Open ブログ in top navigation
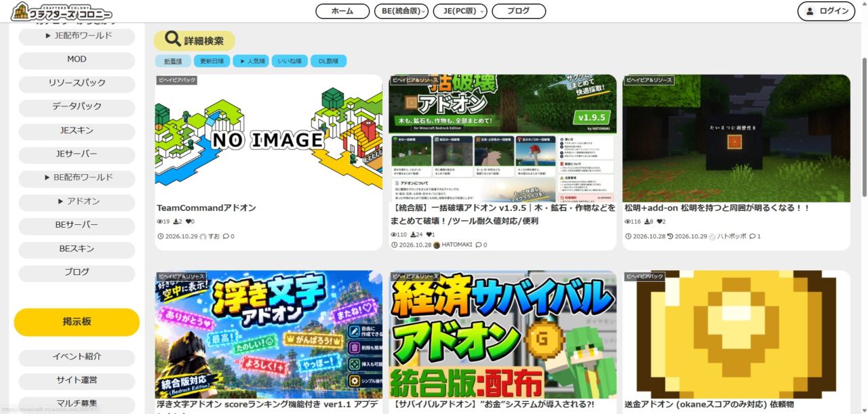This screenshot has width=868, height=414. coord(518,11)
